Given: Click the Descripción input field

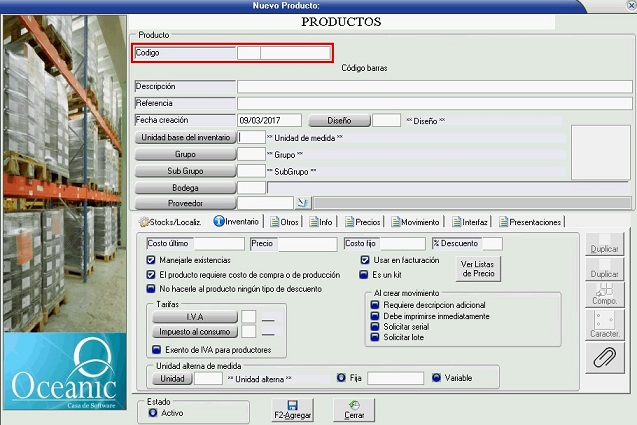Looking at the screenshot, I should click(434, 86).
